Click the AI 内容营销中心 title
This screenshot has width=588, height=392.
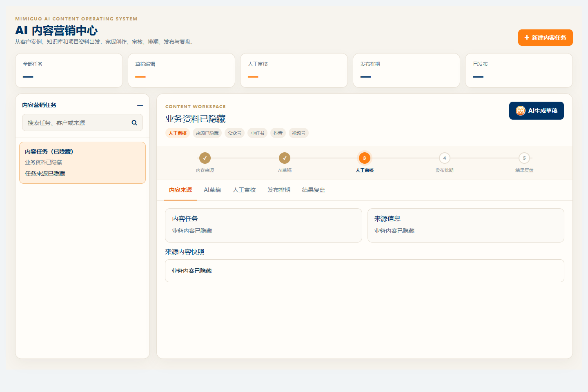pos(56,31)
